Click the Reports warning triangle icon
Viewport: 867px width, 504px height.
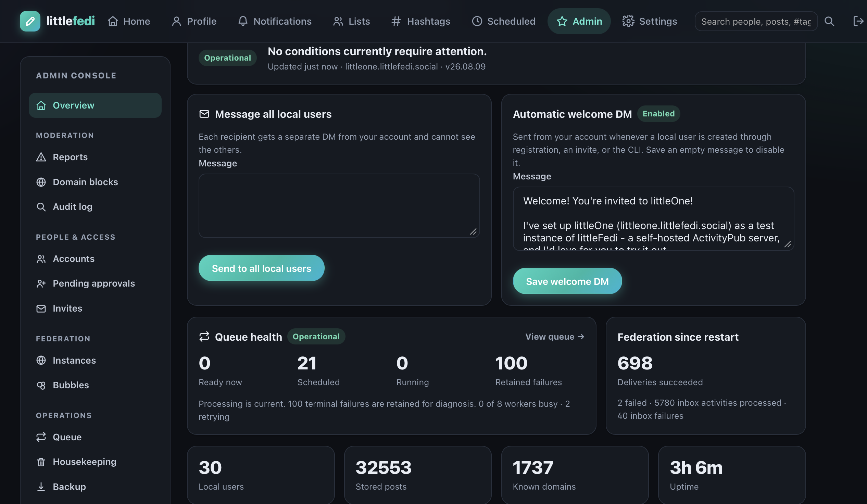[x=41, y=157]
